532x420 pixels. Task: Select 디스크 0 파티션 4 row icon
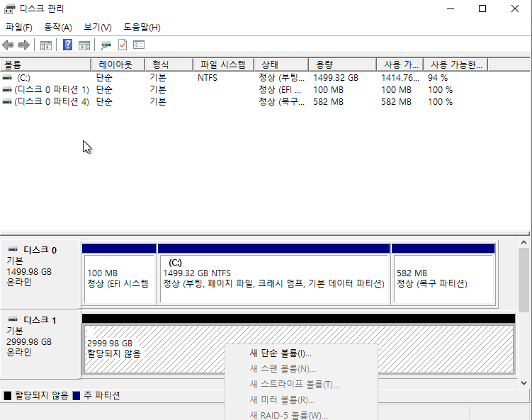pyautogui.click(x=7, y=101)
